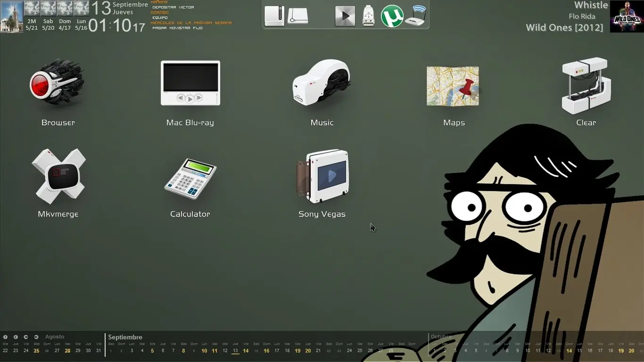The height and width of the screenshot is (362, 644).
Task: Click the Clear desktop icon
Action: coord(586,86)
